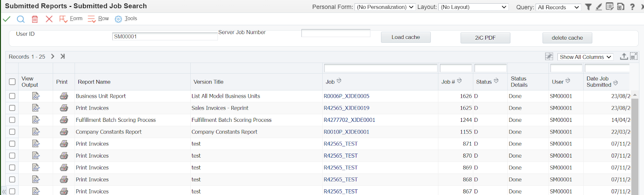Check the checkbox for job 871
Image resolution: width=644 pixels, height=195 pixels.
[12, 144]
